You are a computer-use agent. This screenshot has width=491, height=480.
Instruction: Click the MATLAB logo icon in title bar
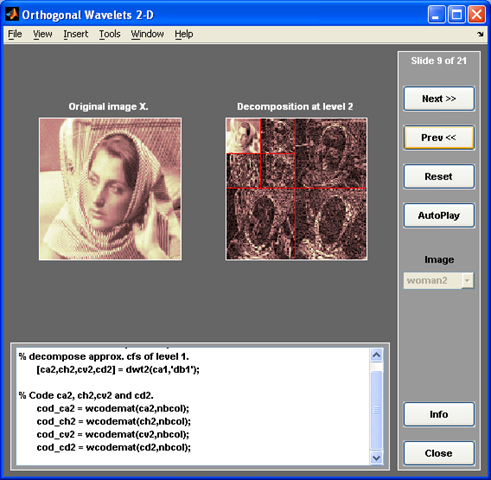12,14
